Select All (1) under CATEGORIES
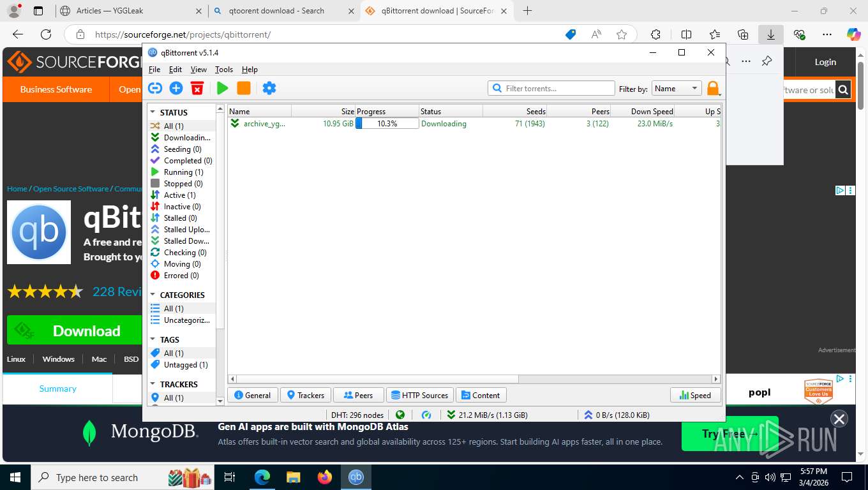Screen dimensions: 868x490 (182, 309)
